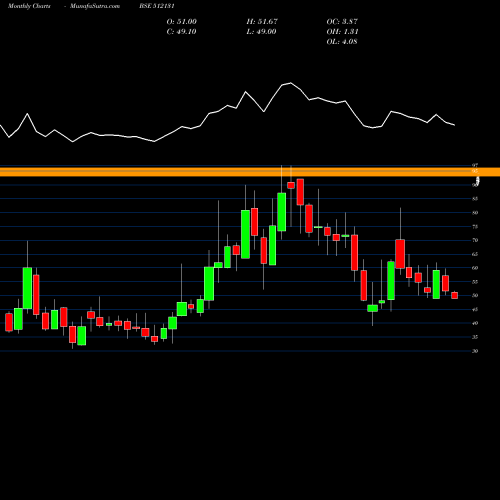Viewport: 500px width, 500px height.
Task: Click the 40 price axis label
Action: coord(475,323)
